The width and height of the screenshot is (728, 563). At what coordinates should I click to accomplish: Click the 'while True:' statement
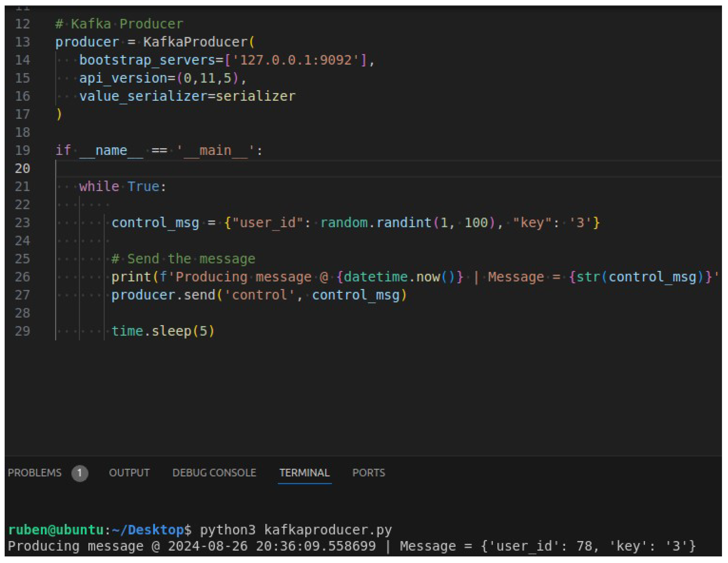point(122,186)
